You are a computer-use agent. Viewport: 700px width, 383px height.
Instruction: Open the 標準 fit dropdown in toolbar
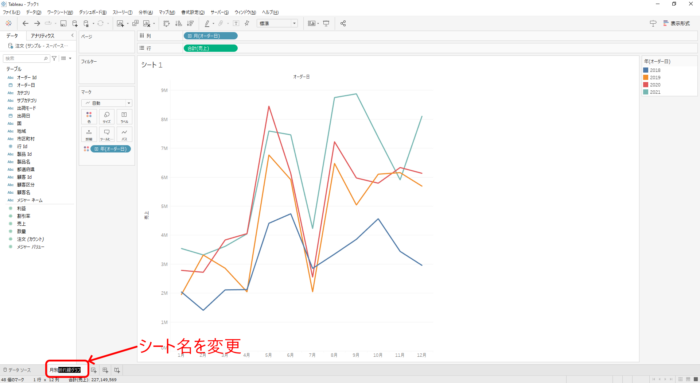click(x=277, y=23)
